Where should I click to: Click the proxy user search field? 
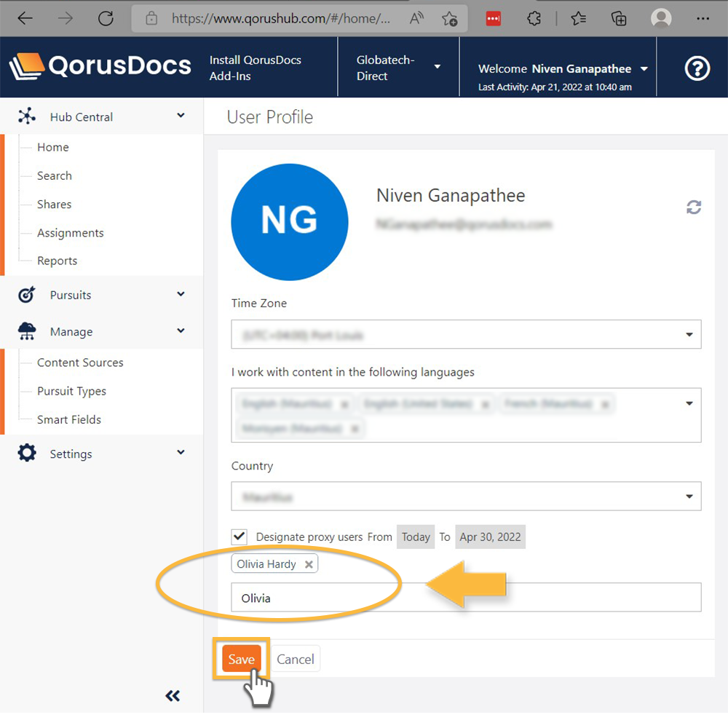tap(466, 598)
